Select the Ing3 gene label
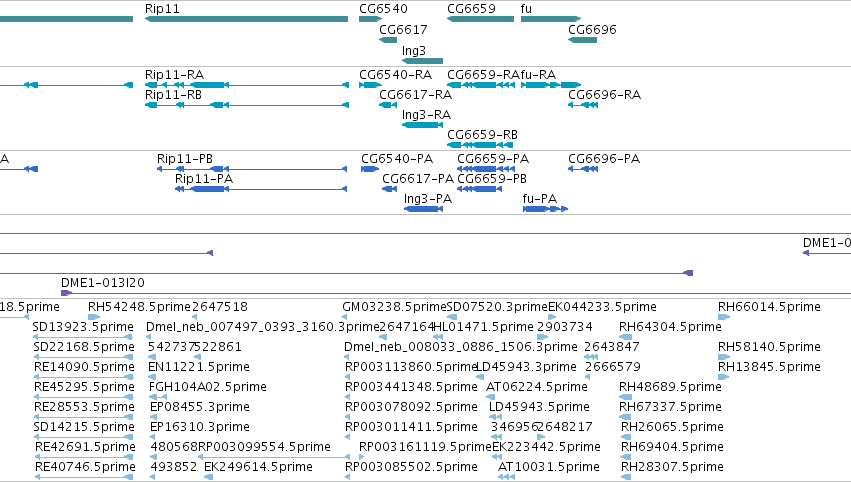851x482 pixels. pyautogui.click(x=414, y=50)
